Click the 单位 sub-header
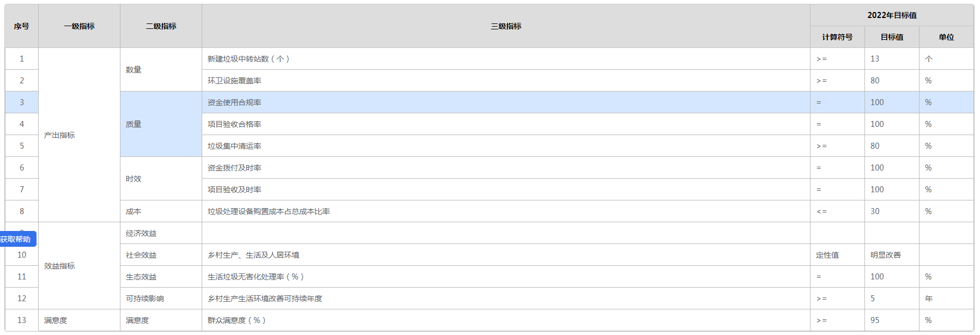Screen dimensions: 980x335 946,37
